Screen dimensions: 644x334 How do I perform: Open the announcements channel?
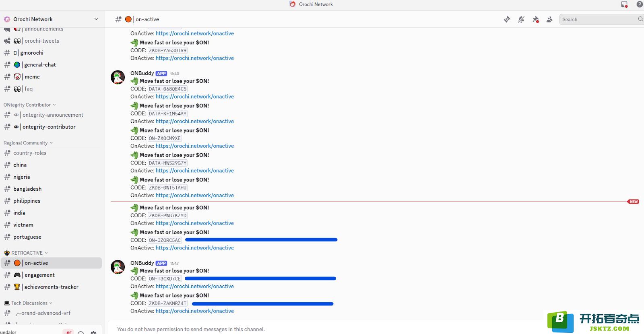click(51, 29)
